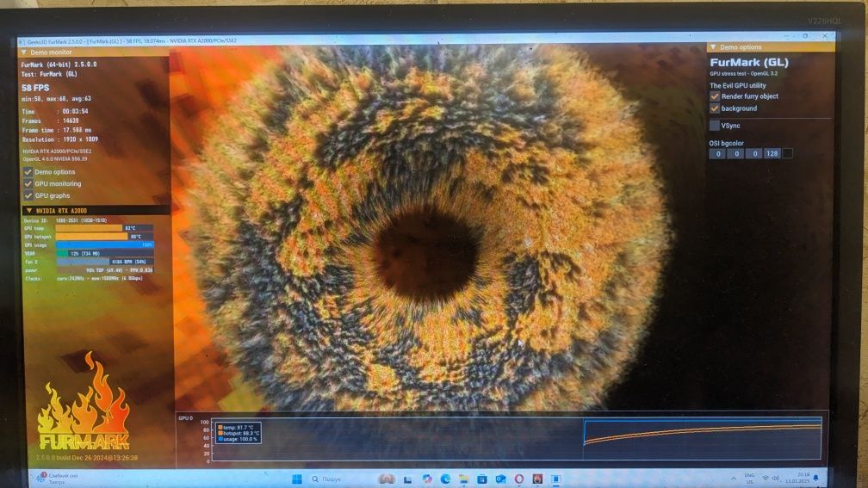868x488 pixels.
Task: Disable the GPU graphs checkbox
Action: (x=28, y=195)
